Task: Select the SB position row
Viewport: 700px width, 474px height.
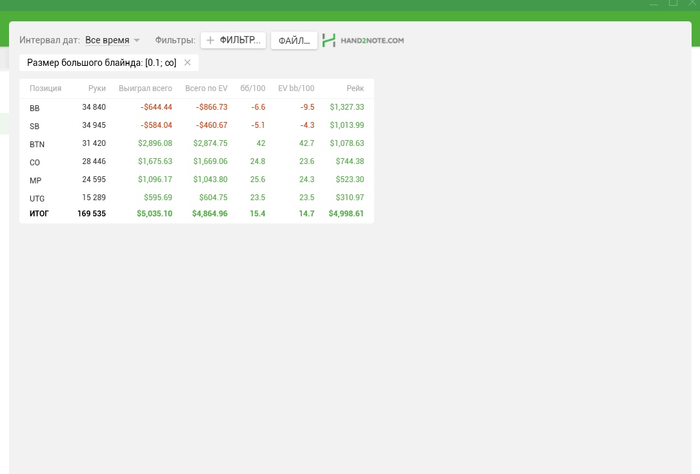Action: click(196, 125)
